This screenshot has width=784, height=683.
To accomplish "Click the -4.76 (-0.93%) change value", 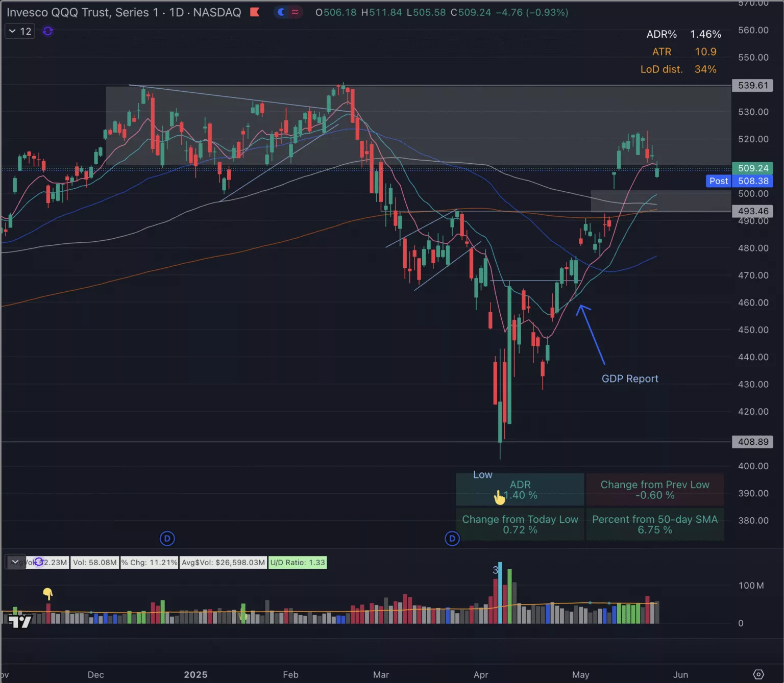I will click(532, 12).
